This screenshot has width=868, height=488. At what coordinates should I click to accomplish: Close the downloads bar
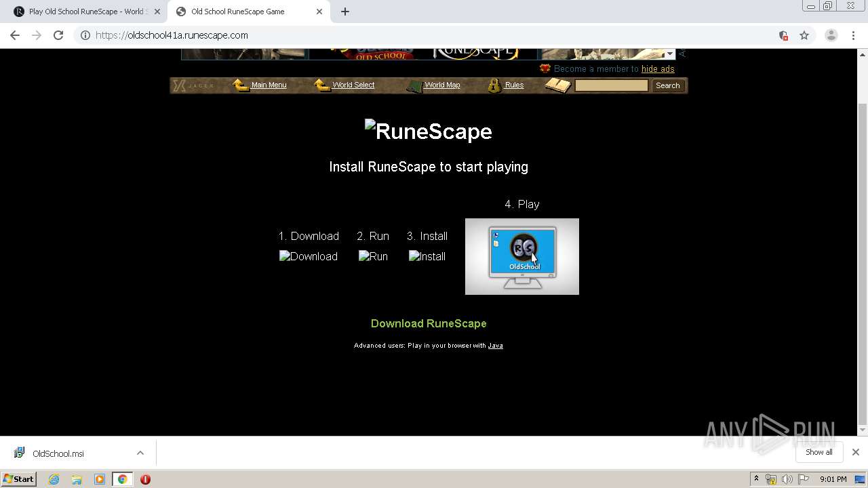[x=855, y=452]
